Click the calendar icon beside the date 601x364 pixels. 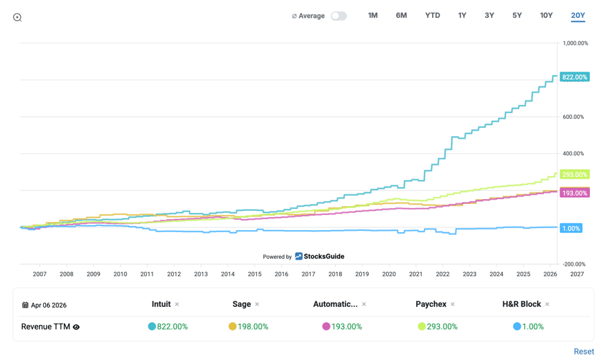(25, 305)
